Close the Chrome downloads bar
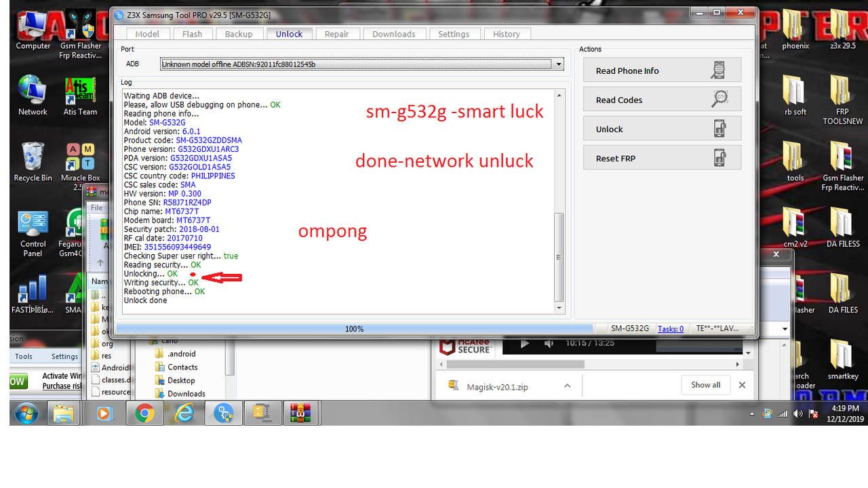The image size is (868, 488). coord(742,385)
